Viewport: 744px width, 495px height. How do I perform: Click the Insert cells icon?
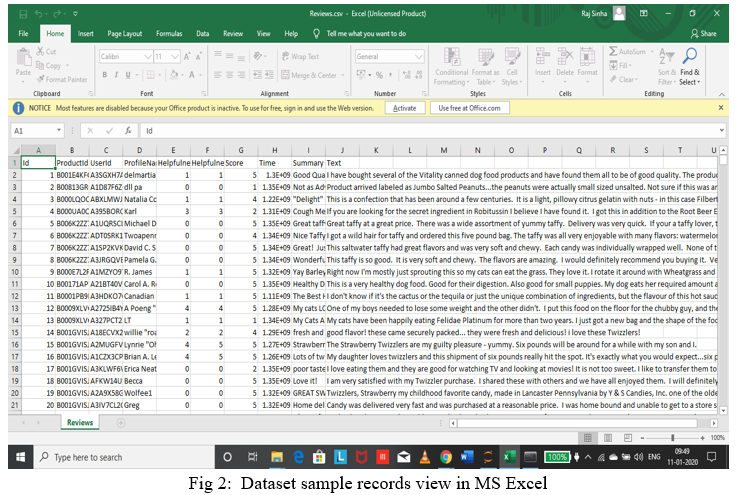(543, 57)
